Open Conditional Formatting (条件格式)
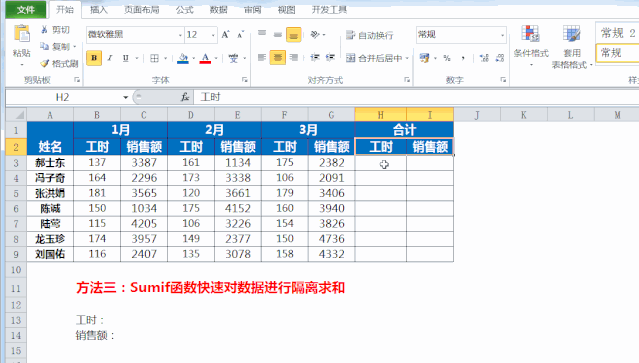This screenshot has width=639, height=363. pyautogui.click(x=531, y=46)
